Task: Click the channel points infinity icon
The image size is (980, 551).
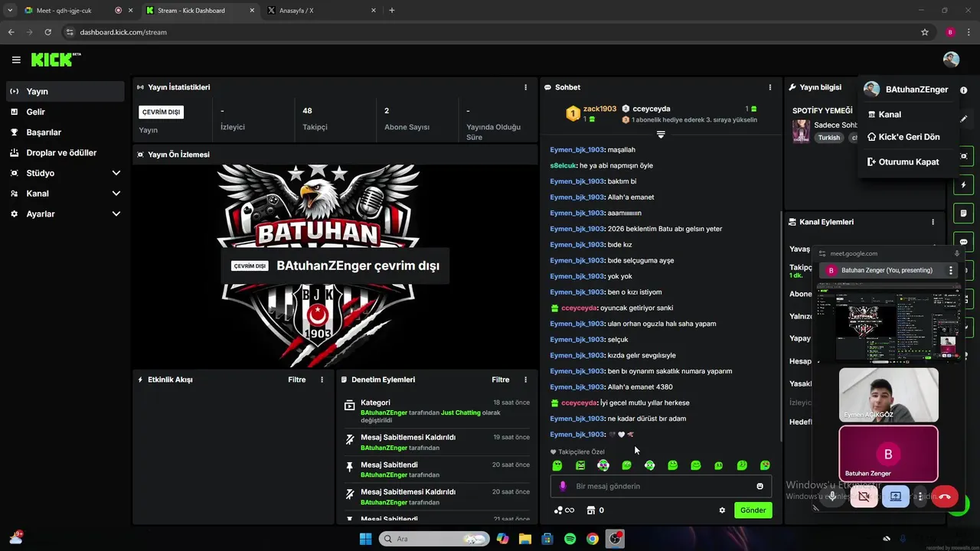Action: point(564,510)
